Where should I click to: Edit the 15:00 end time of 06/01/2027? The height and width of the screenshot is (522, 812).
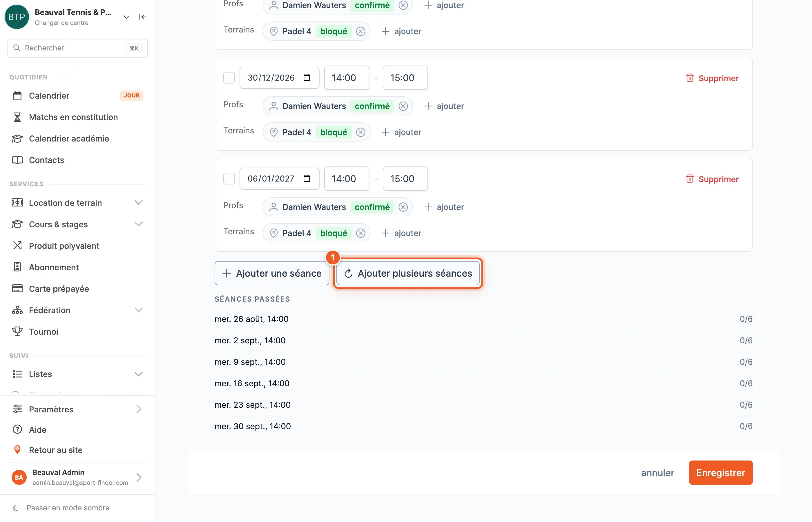[405, 179]
